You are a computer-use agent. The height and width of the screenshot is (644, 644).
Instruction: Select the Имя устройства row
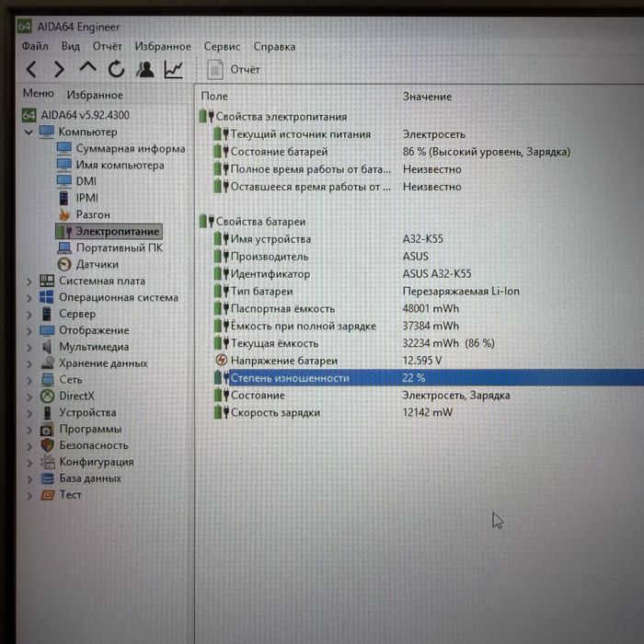(428, 238)
